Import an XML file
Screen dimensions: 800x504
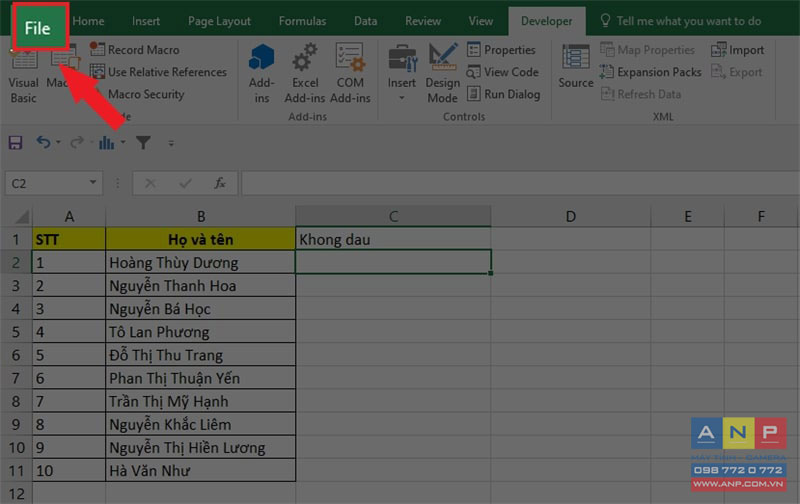737,49
